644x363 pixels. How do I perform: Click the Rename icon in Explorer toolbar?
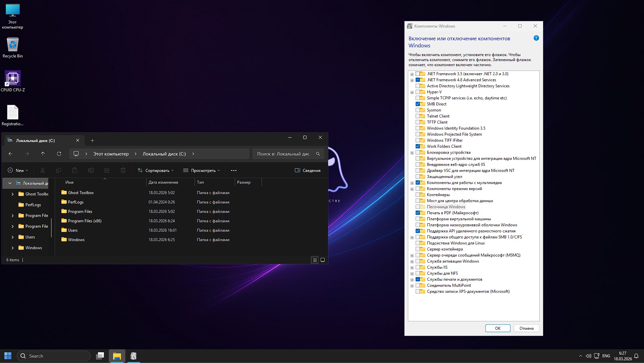coord(91,170)
